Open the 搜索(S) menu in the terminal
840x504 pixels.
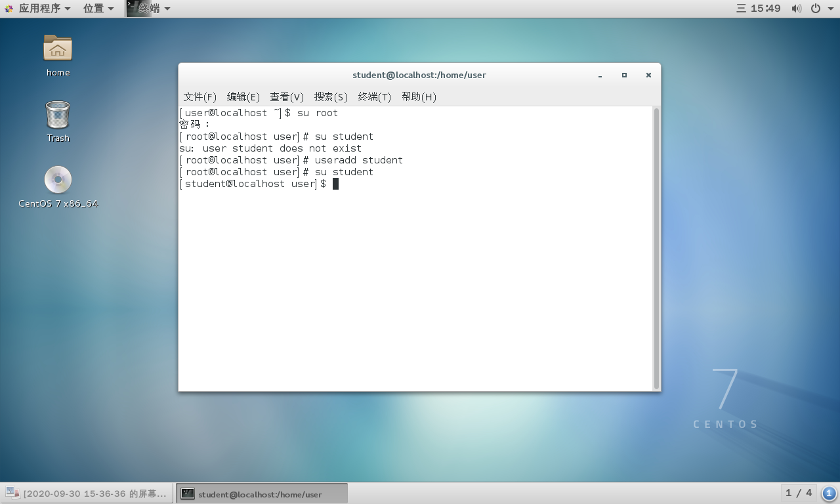pos(331,96)
